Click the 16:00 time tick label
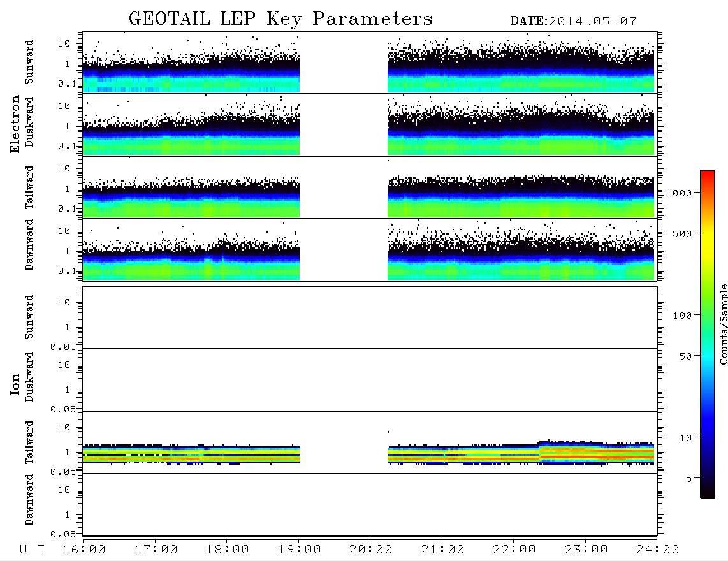Screen dimensions: 728x561 pyautogui.click(x=85, y=550)
